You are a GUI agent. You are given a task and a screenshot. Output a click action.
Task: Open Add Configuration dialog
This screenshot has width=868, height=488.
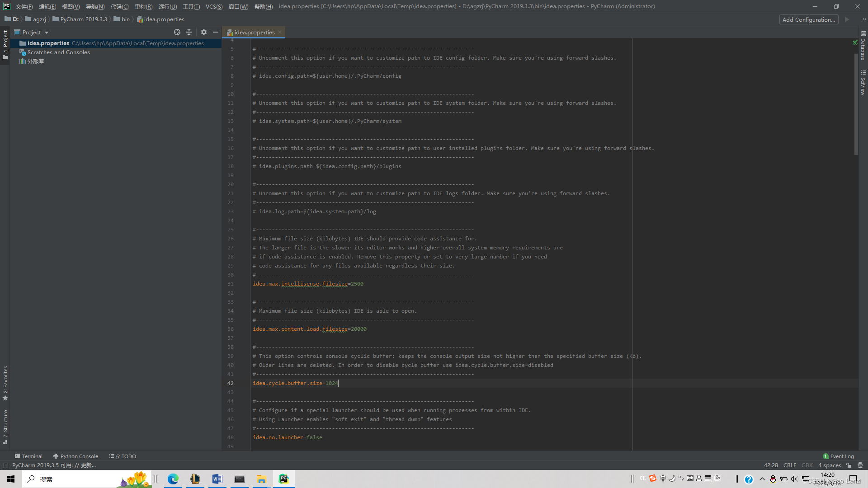(808, 19)
